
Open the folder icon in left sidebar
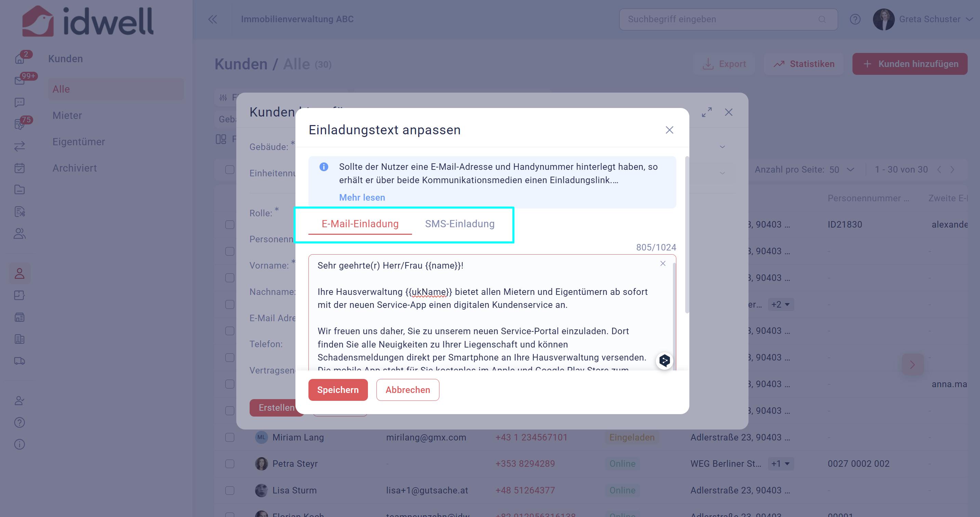pyautogui.click(x=19, y=190)
